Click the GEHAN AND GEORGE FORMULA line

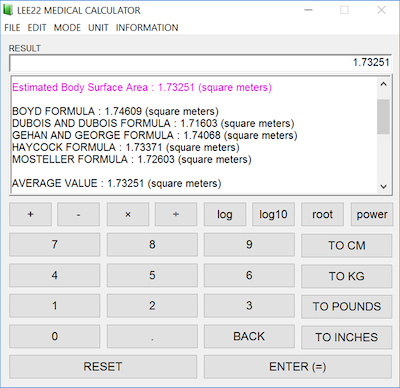155,135
